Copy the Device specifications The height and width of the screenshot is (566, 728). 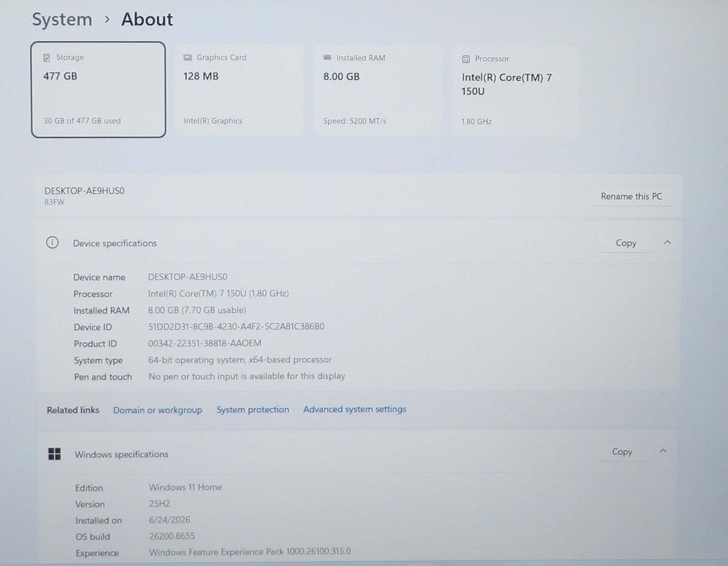coord(626,243)
